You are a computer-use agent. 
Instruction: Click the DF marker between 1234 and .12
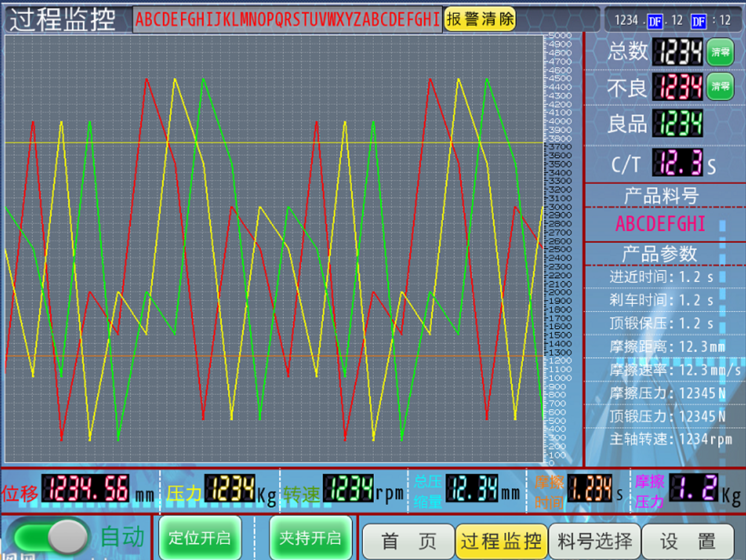tap(655, 21)
